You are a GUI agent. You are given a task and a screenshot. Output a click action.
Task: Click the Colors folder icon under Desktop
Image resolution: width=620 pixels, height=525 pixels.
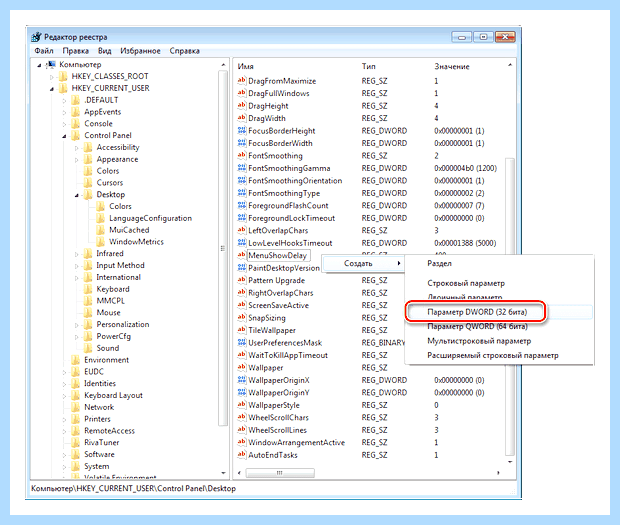(x=101, y=206)
